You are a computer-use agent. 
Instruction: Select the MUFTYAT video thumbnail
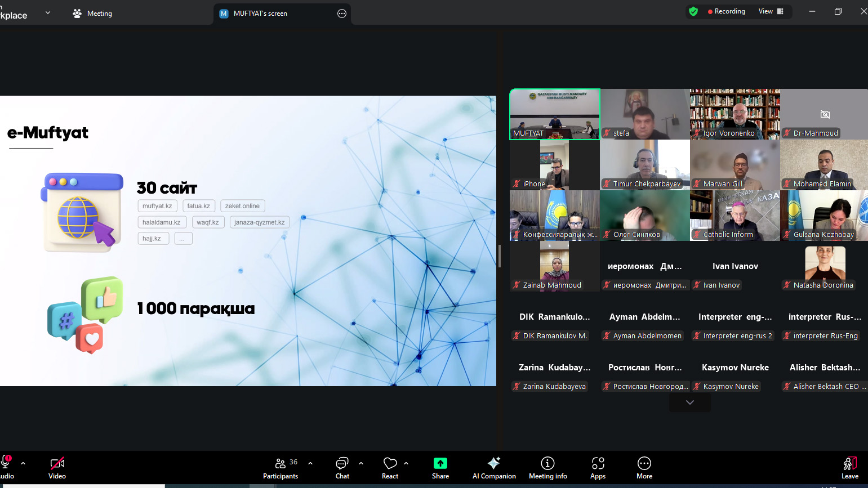pyautogui.click(x=554, y=114)
